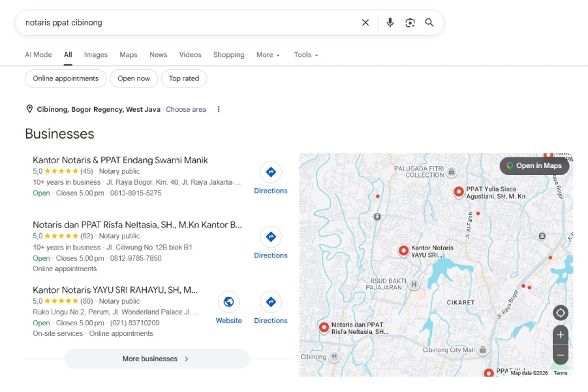Screen dimensions: 588x392
Task: Open Notaris dan PPAT Risfa Neltasia listing
Action: click(137, 225)
